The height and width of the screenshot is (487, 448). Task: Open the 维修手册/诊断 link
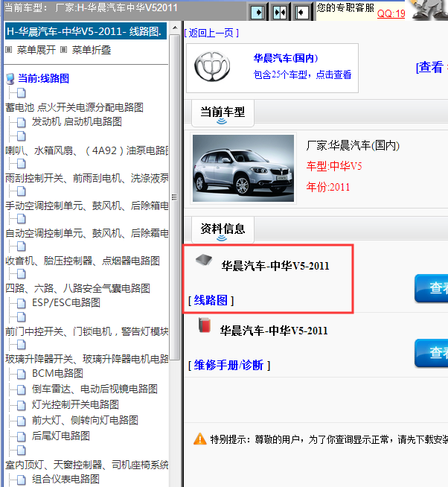tap(229, 365)
